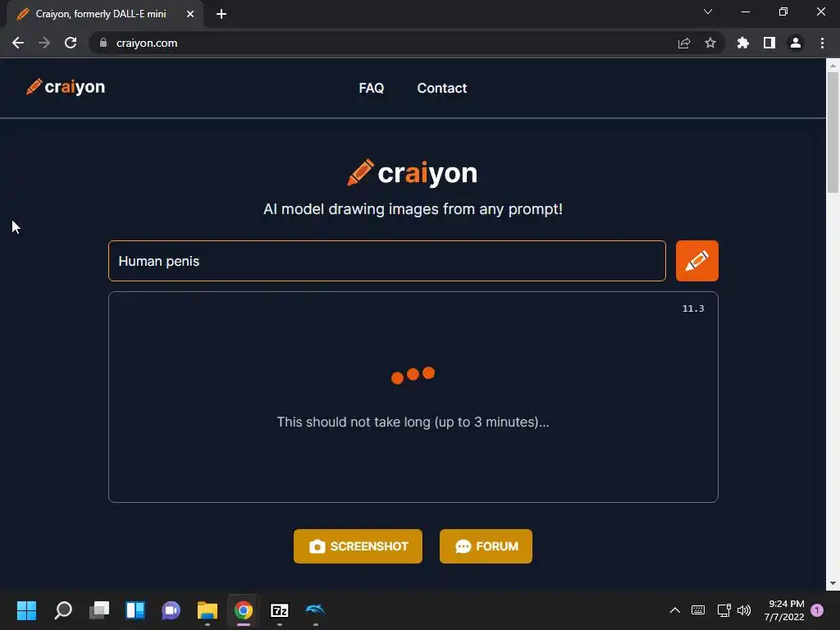Open a new browser tab
Image resolution: width=840 pixels, height=630 pixels.
coord(221,14)
